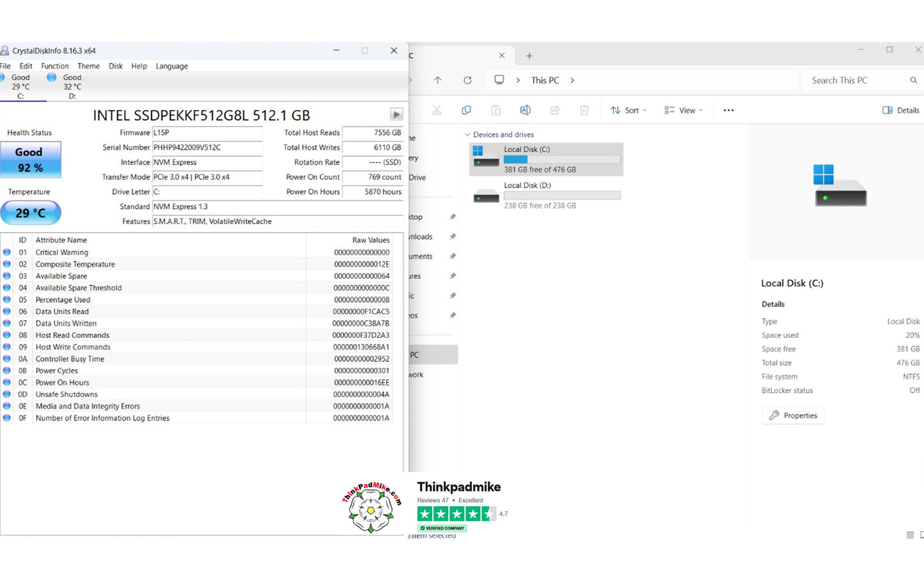Click the Thinkpadmike Trustpilot star rating
Image resolution: width=924 pixels, height=581 pixels.
(456, 514)
